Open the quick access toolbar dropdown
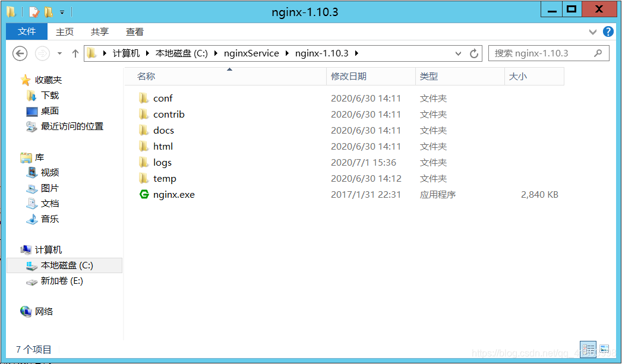Screen dimensions: 622x364 coord(62,12)
